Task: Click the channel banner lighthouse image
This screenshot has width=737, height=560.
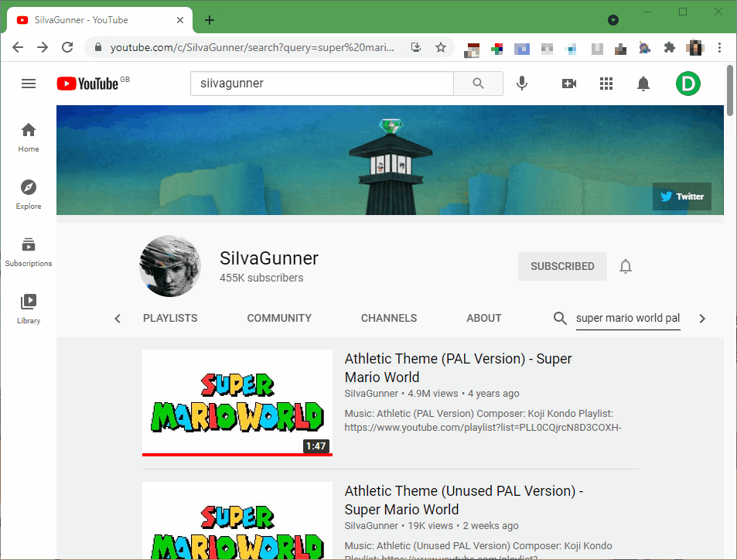Action: (x=390, y=160)
